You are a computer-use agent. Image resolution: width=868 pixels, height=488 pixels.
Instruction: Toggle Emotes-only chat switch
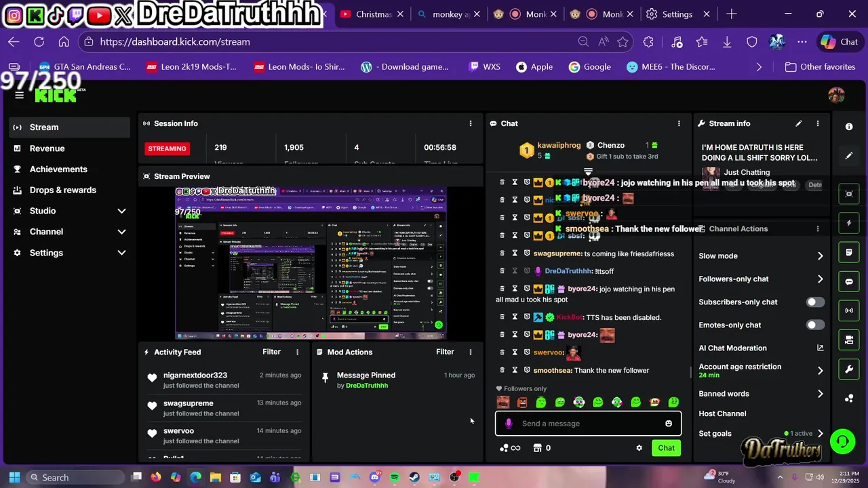click(x=815, y=325)
